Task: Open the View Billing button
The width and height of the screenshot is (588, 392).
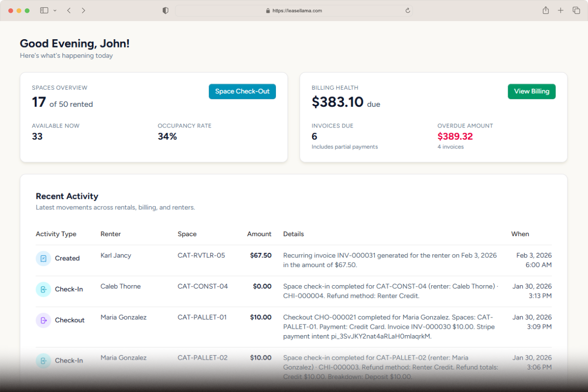Action: coord(531,92)
